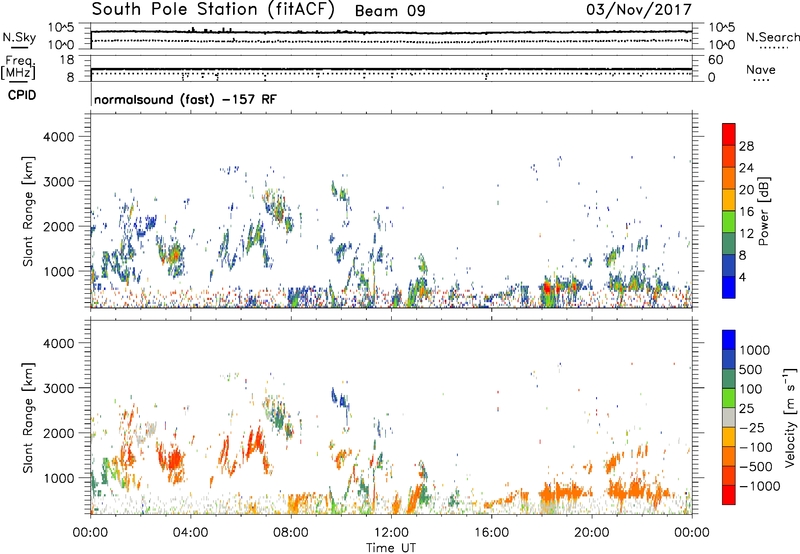Click the 'Nave' legend label
Image resolution: width=800 pixels, height=554 pixels.
761,69
